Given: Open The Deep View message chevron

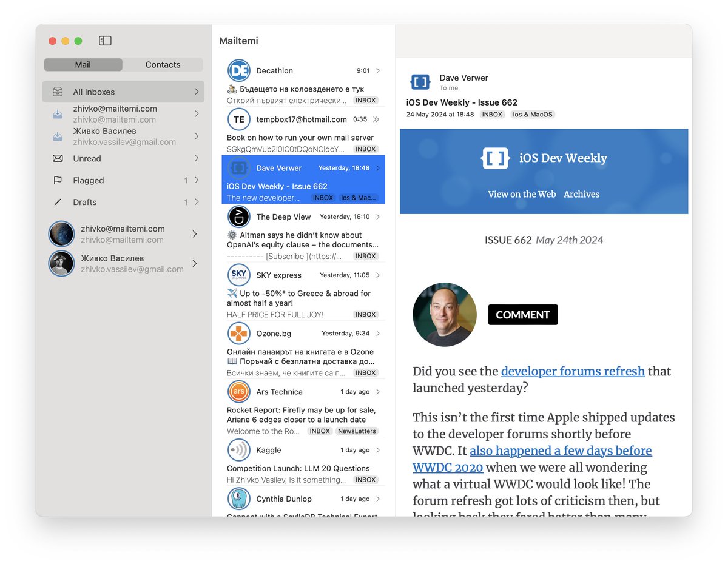Looking at the screenshot, I should (378, 217).
